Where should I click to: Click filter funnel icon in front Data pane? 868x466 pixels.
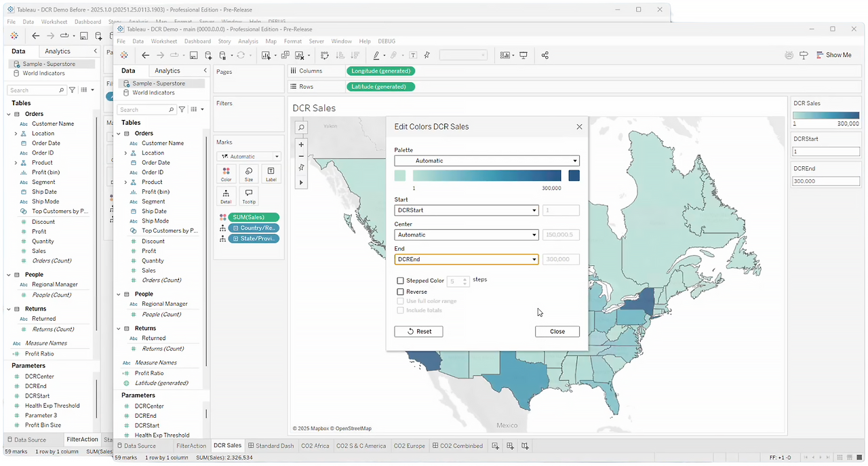pos(182,109)
